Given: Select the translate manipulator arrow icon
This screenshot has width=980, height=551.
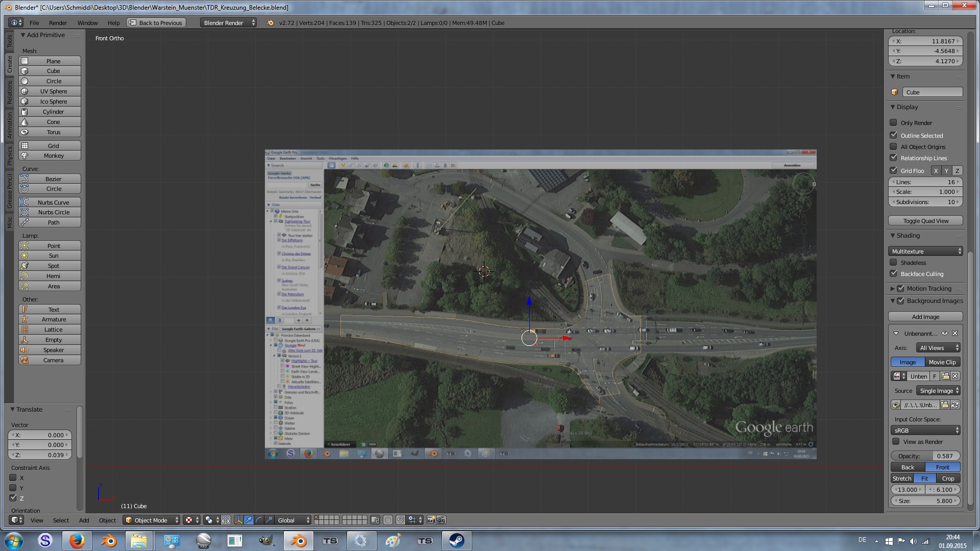Looking at the screenshot, I should click(x=249, y=520).
